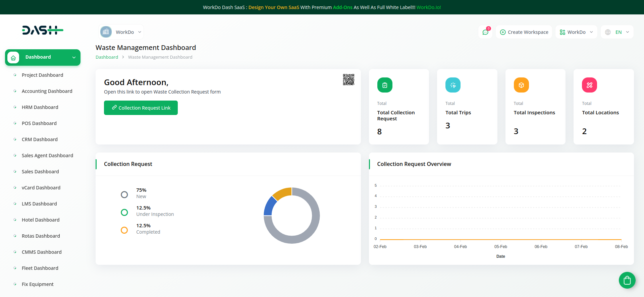
Task: Click the QR code icon
Action: (348, 80)
